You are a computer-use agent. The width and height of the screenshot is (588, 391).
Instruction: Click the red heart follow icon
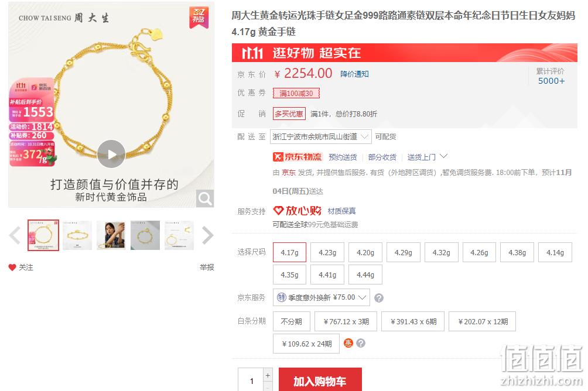tap(12, 267)
